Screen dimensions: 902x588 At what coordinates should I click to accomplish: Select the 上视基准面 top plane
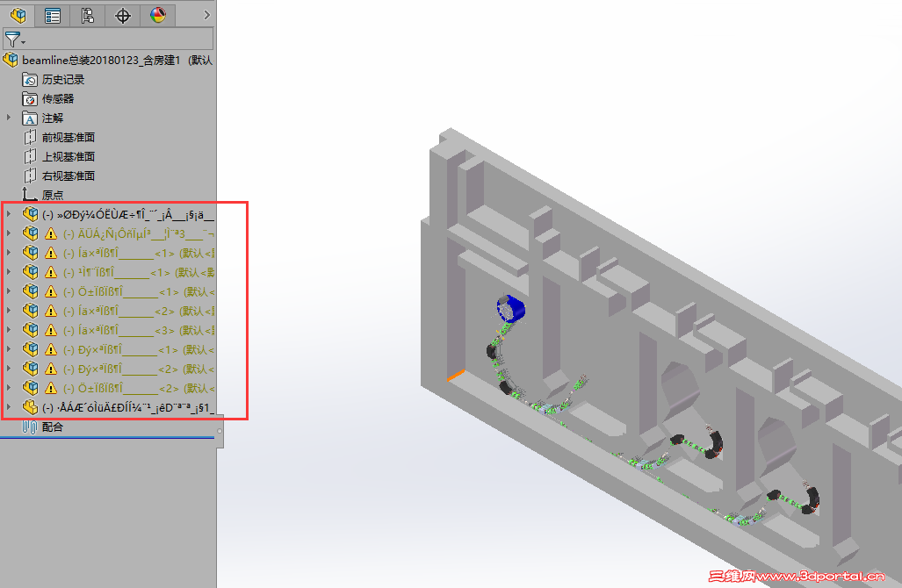[68, 156]
